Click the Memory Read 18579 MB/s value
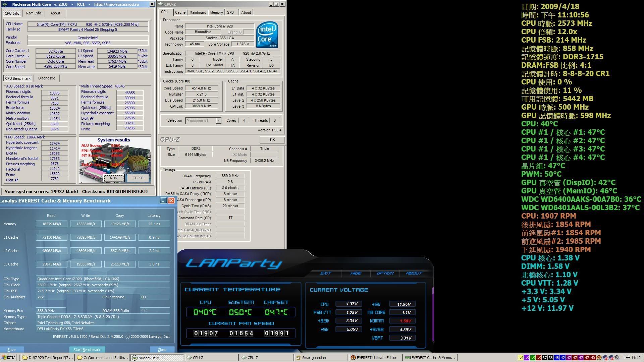 pos(52,224)
